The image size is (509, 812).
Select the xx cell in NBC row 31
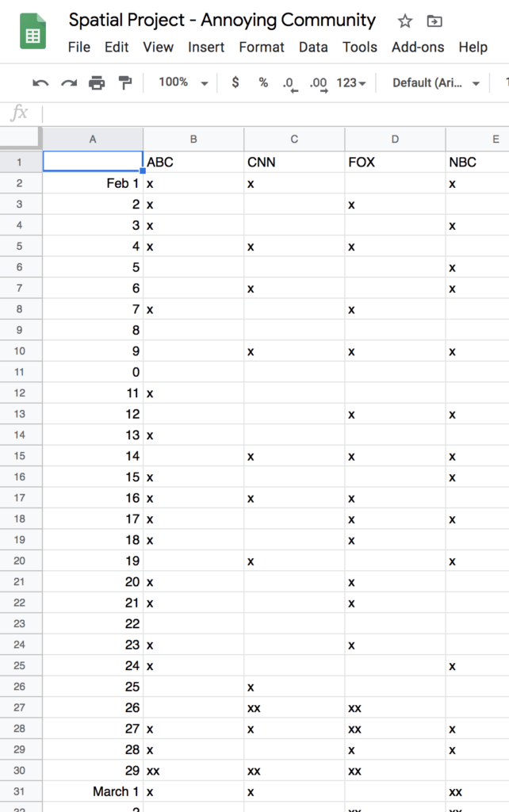click(x=477, y=791)
